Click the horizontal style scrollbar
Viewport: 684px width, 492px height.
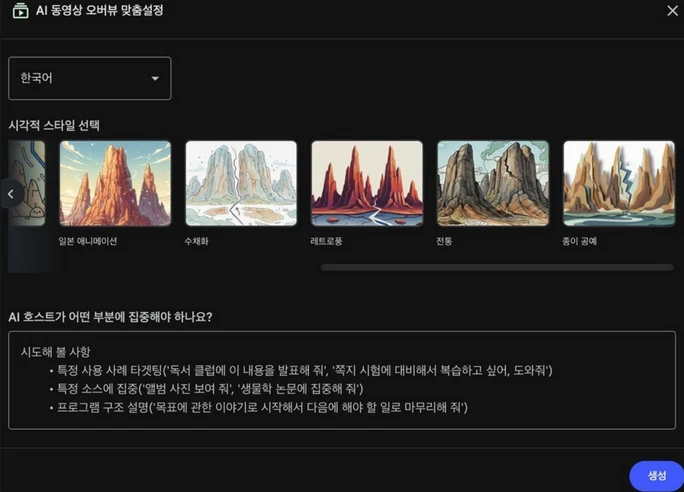(x=496, y=267)
